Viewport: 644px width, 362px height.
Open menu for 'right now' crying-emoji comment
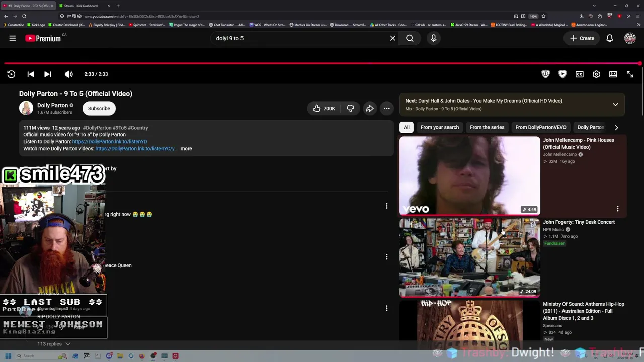(x=386, y=206)
